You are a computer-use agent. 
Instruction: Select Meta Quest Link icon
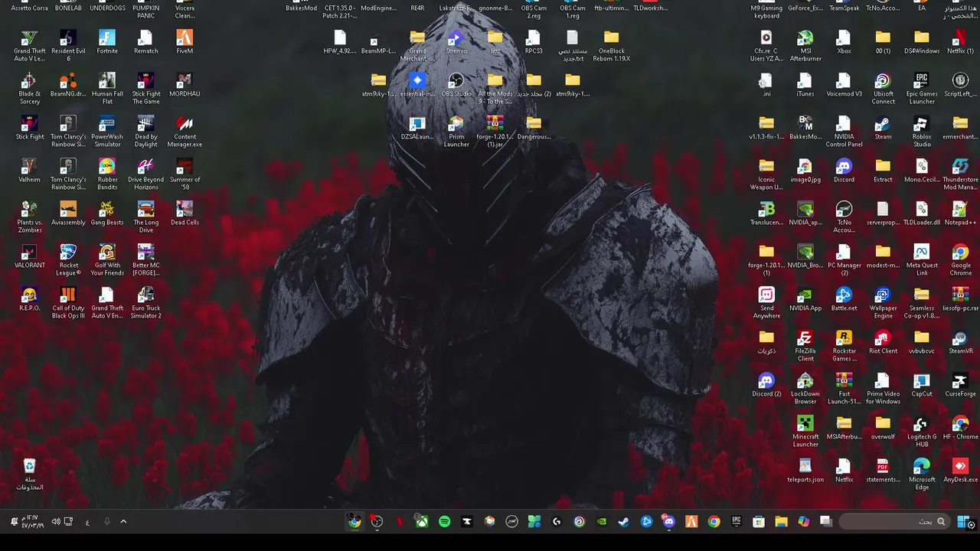(922, 260)
